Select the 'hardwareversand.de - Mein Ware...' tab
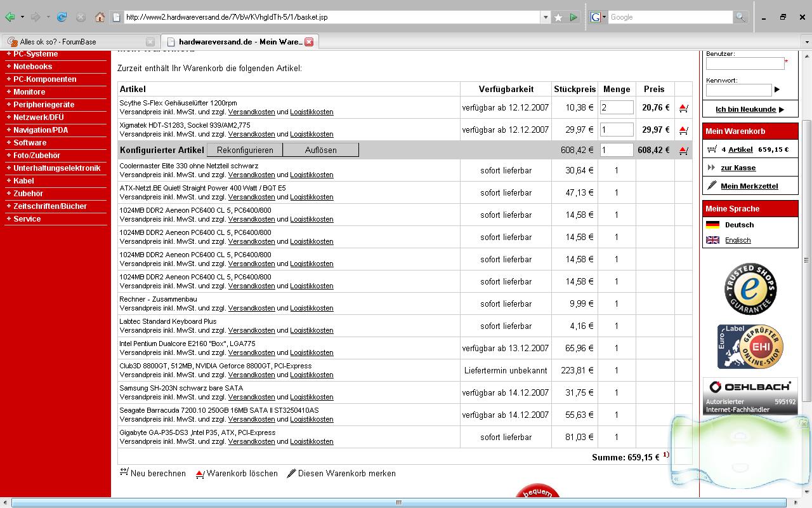 (x=239, y=42)
